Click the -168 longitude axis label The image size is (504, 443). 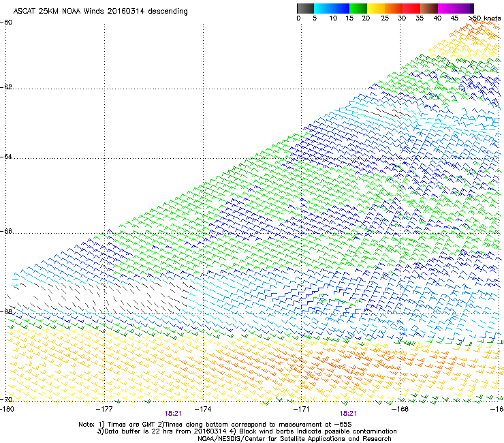pyautogui.click(x=400, y=409)
